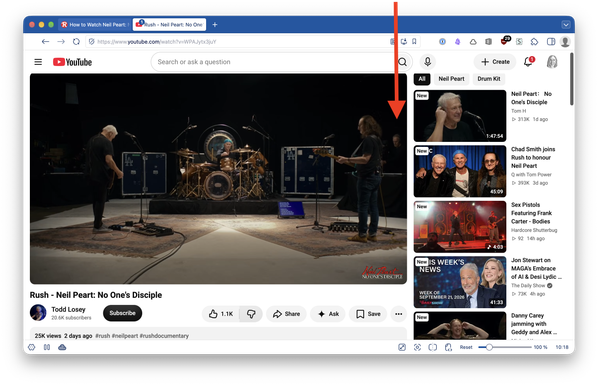Open YouTube notifications bell
598x385 pixels.
529,61
